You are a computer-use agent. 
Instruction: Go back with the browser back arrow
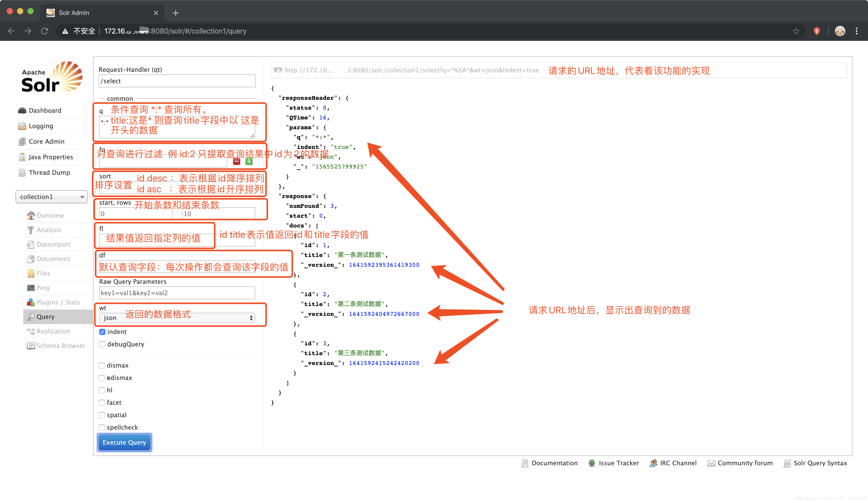pos(11,31)
